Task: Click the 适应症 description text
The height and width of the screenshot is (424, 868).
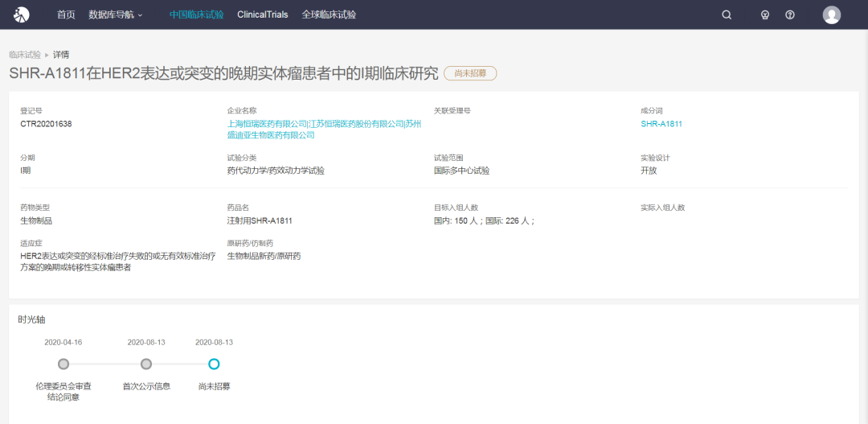Action: pyautogui.click(x=118, y=261)
